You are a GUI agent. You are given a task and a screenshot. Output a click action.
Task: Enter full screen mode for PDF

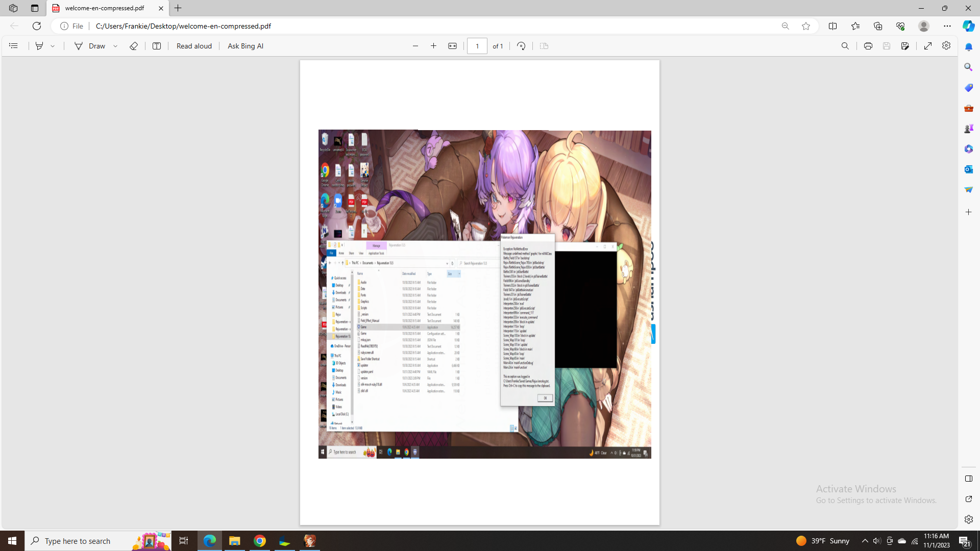point(928,46)
